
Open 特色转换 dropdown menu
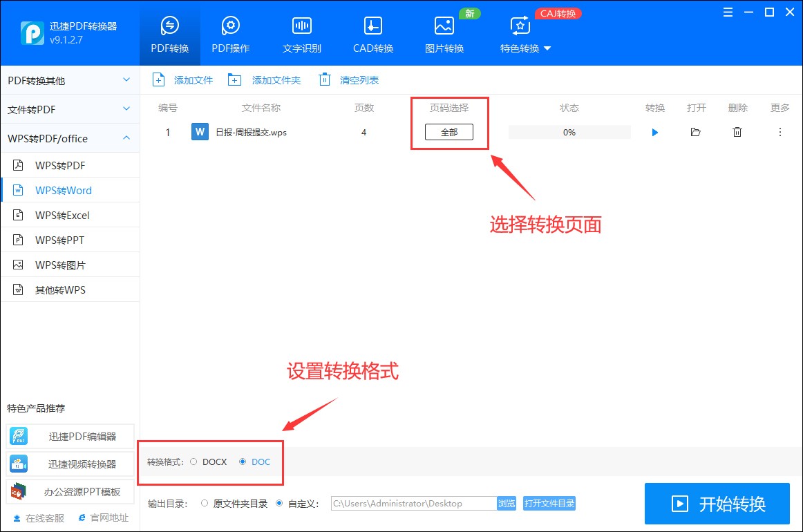(525, 34)
